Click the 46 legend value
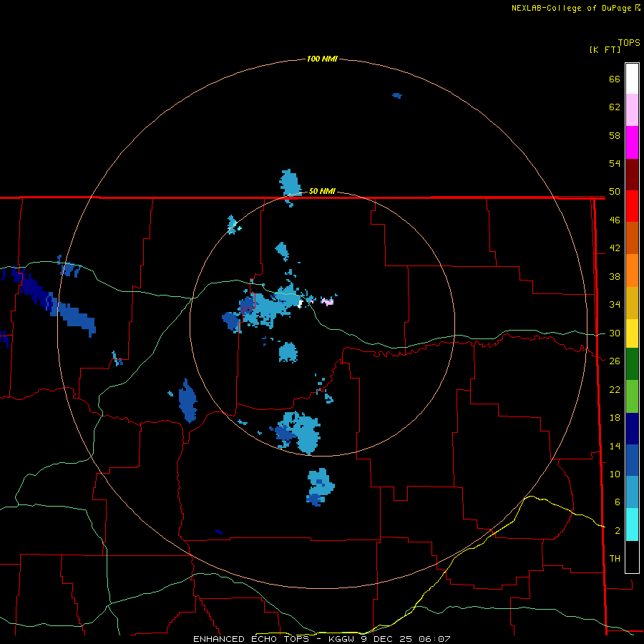This screenshot has width=644, height=644. (615, 220)
